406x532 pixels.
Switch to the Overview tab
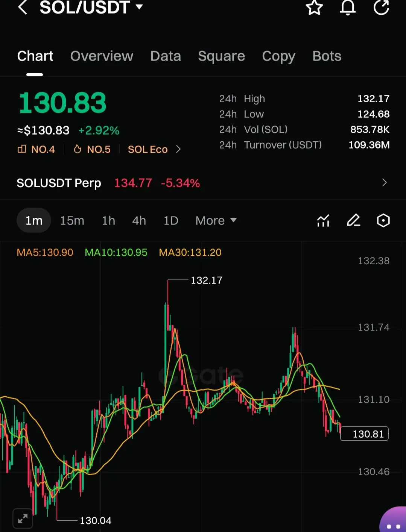click(x=102, y=56)
